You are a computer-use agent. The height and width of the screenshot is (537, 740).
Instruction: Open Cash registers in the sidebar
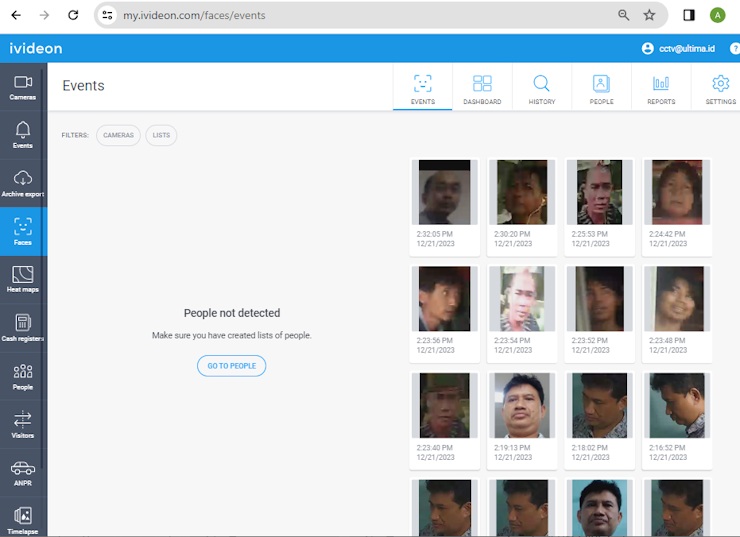[23, 328]
